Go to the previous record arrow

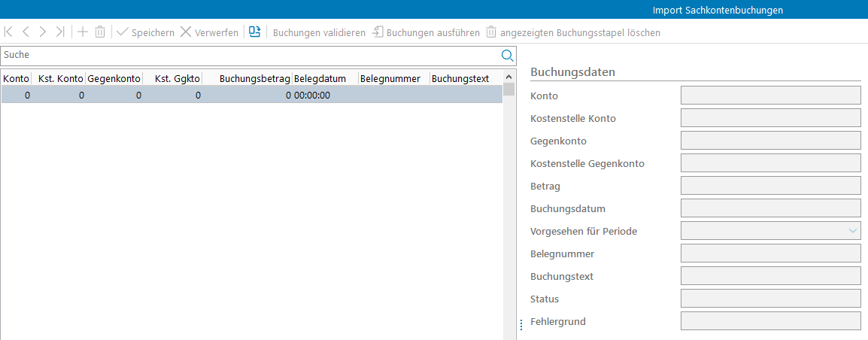click(x=26, y=32)
